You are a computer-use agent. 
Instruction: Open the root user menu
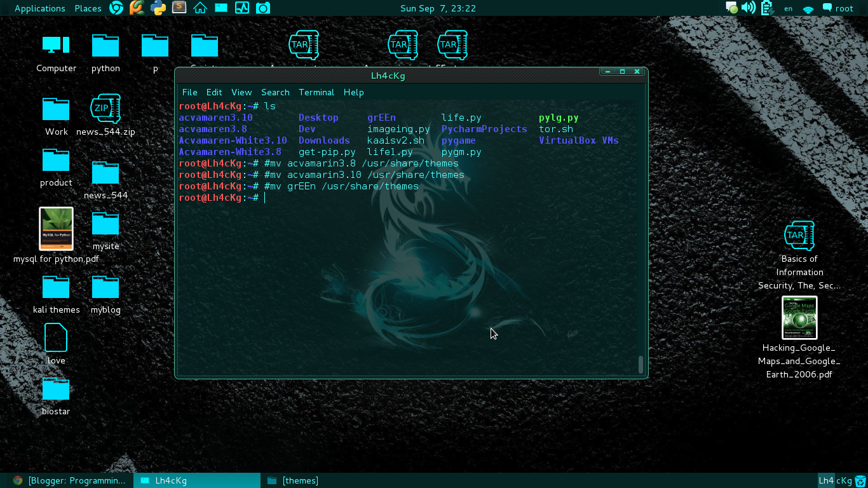837,8
